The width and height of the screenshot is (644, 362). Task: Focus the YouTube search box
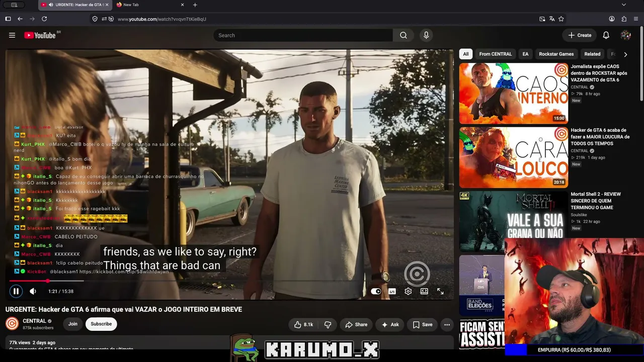(x=303, y=35)
